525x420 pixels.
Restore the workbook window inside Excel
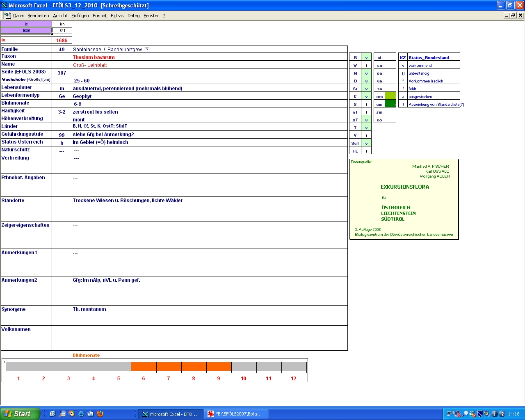pos(513,15)
